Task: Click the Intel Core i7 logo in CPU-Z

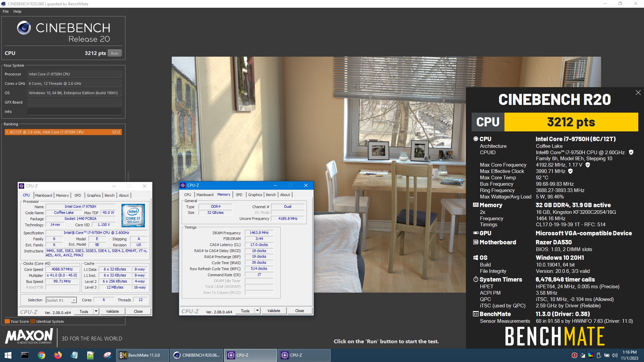Action: [x=133, y=216]
